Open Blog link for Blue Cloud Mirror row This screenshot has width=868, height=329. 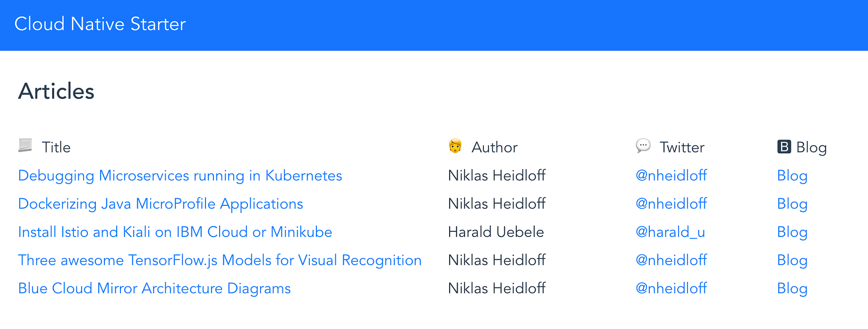point(792,288)
